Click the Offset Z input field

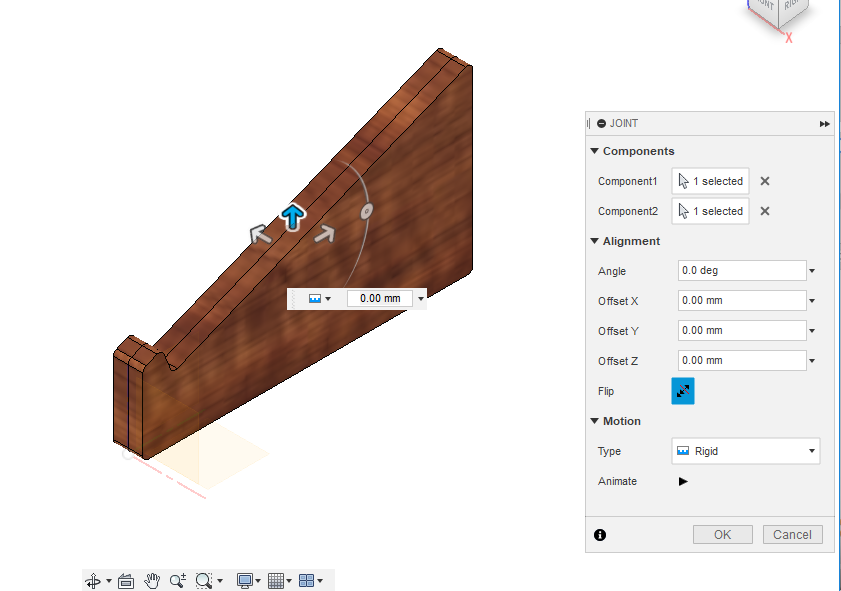742,361
